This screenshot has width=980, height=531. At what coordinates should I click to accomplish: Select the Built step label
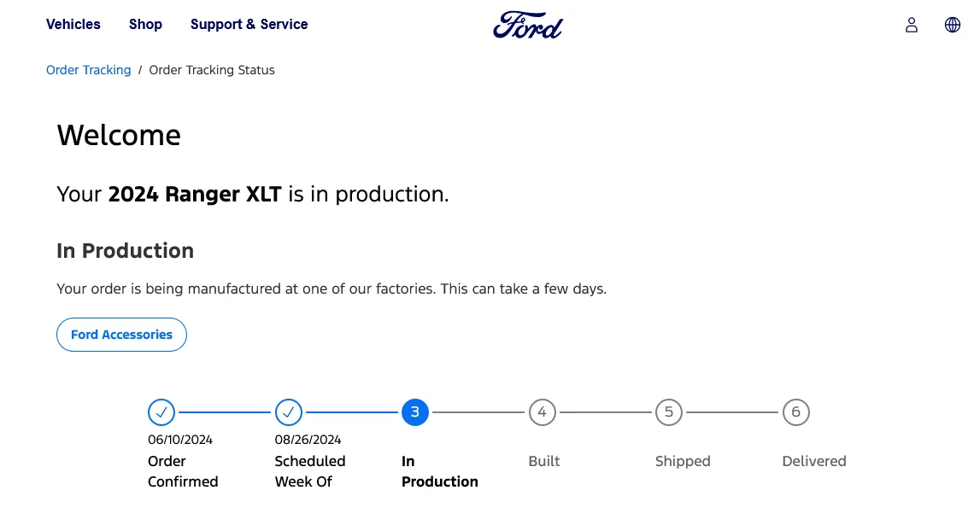pyautogui.click(x=543, y=461)
